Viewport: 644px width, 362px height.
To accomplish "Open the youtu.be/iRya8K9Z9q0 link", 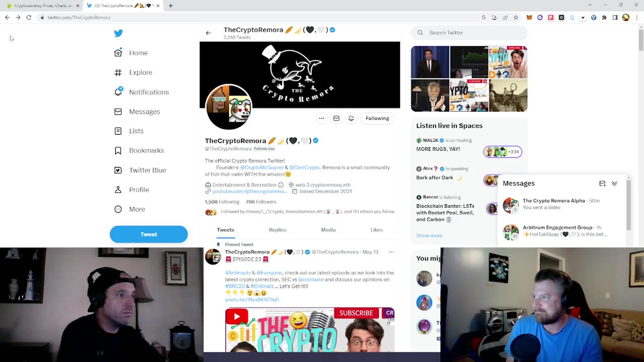I will 252,300.
